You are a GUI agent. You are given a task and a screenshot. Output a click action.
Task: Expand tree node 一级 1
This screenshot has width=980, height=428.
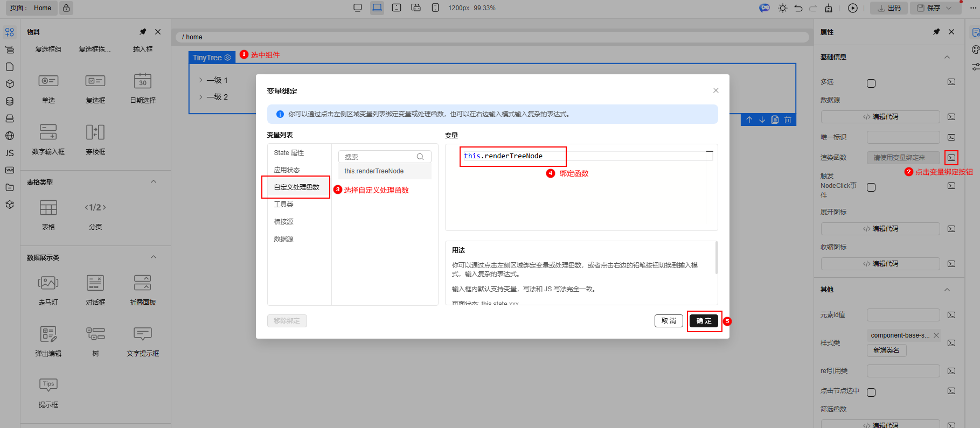coord(201,80)
